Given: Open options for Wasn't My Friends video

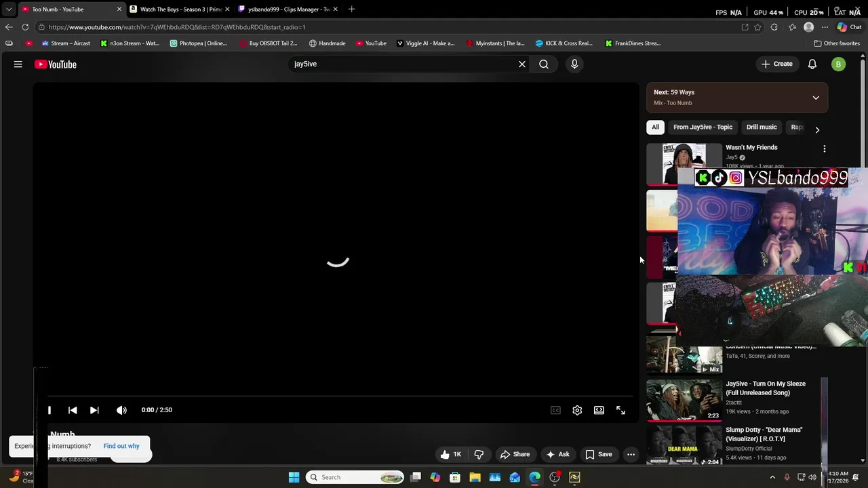Looking at the screenshot, I should [x=825, y=148].
